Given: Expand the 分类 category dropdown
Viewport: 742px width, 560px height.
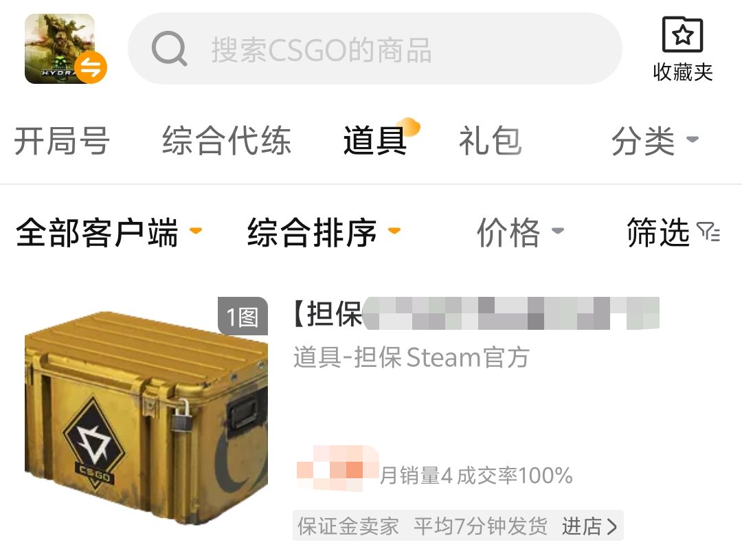Looking at the screenshot, I should (x=655, y=141).
